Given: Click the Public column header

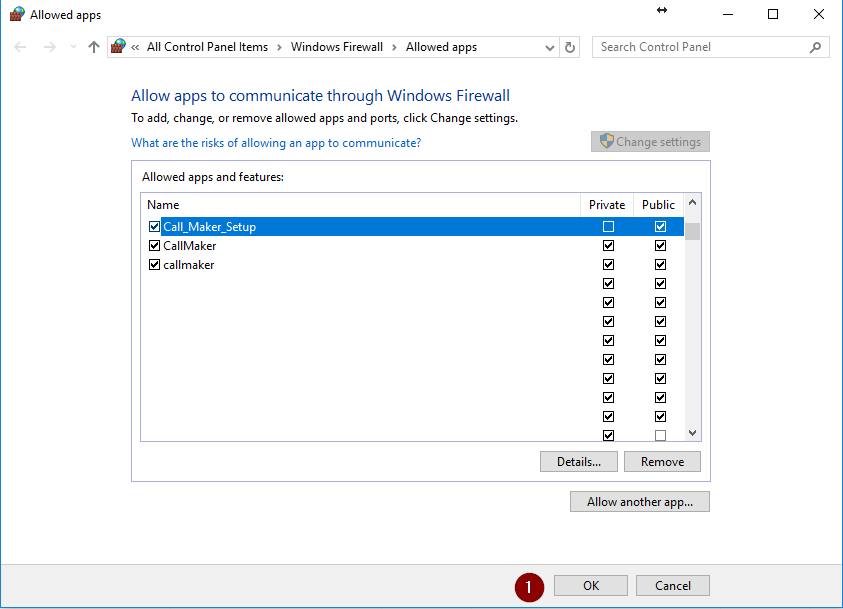Looking at the screenshot, I should (x=659, y=205).
